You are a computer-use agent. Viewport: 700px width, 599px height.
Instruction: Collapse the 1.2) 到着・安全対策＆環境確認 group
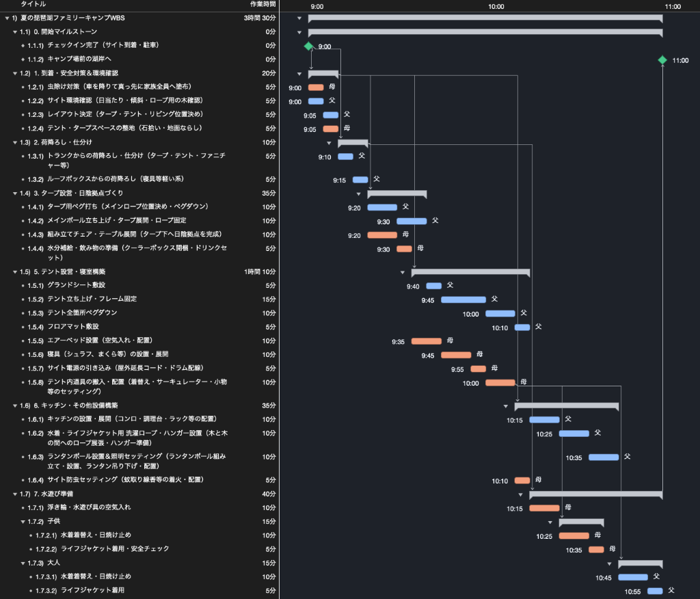click(15, 73)
